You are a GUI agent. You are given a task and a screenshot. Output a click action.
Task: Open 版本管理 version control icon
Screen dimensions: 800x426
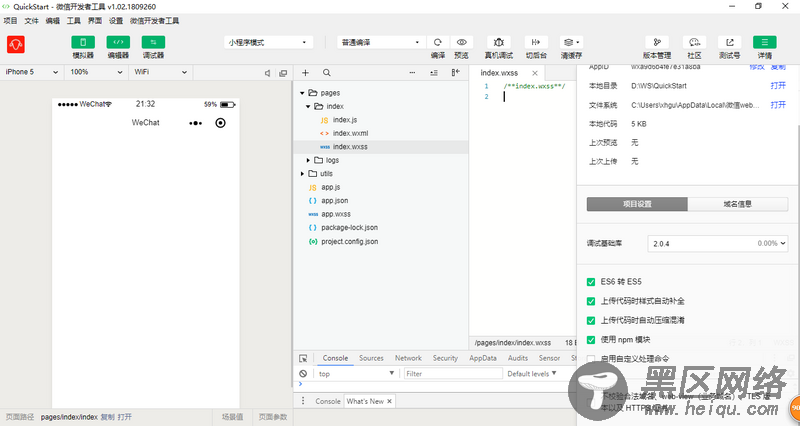pyautogui.click(x=657, y=42)
